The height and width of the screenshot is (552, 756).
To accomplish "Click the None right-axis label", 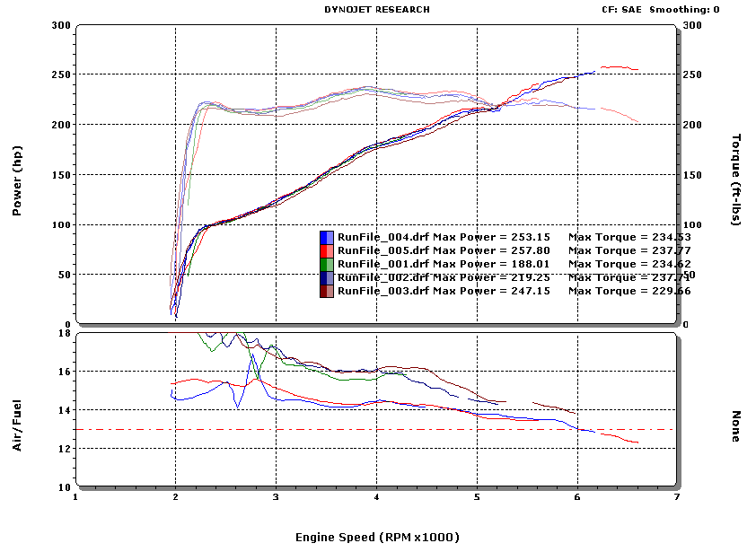I will click(736, 426).
